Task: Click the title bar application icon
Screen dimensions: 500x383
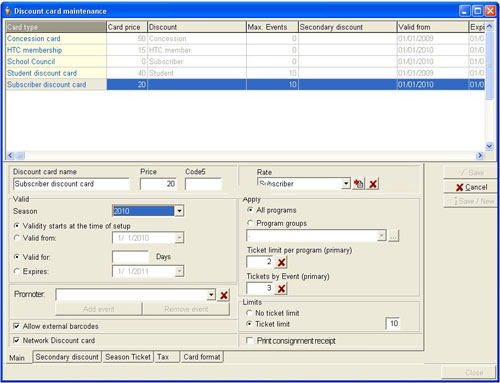Action: [8, 11]
